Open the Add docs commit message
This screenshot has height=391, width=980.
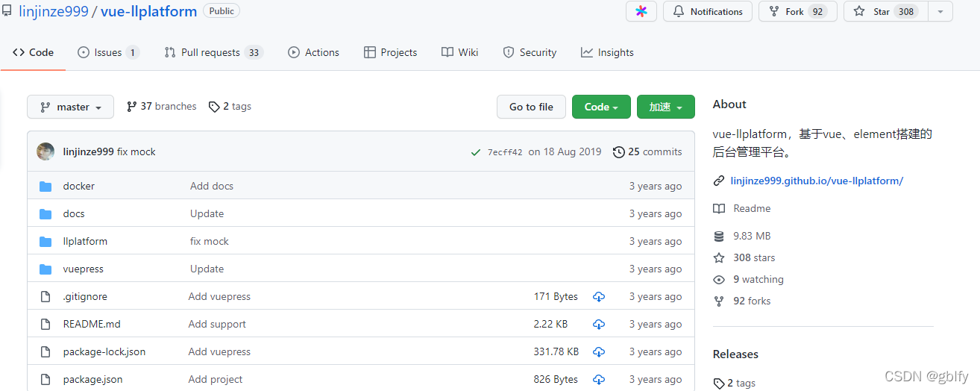point(212,186)
